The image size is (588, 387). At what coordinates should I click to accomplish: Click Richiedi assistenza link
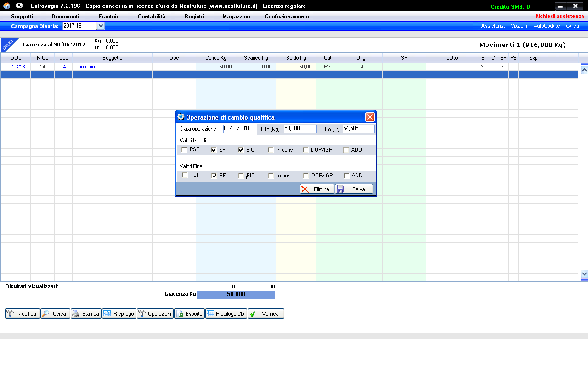(x=560, y=16)
